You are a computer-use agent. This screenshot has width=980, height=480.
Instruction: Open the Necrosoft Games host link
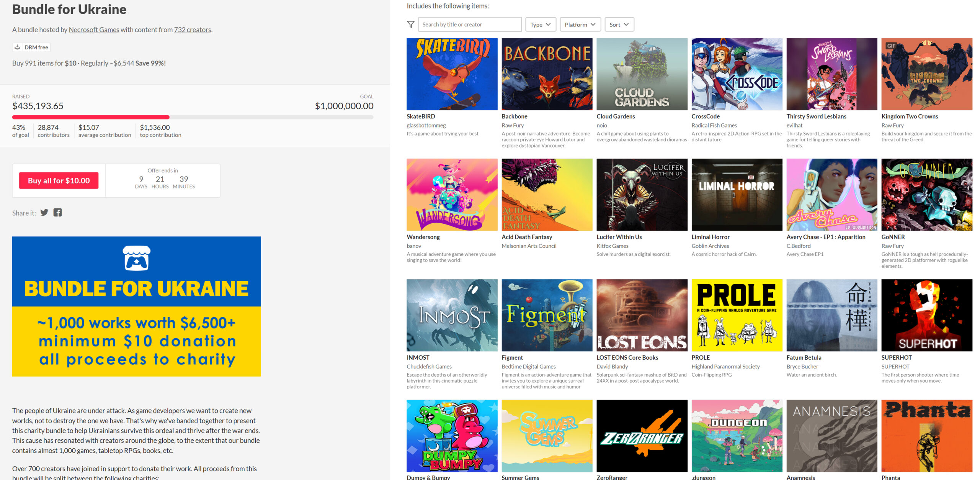click(x=94, y=29)
